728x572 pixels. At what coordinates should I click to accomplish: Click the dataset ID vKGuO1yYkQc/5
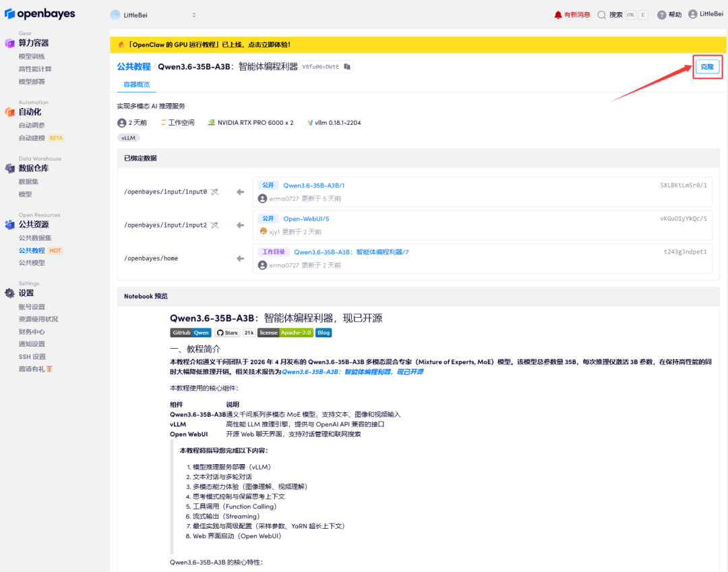684,219
